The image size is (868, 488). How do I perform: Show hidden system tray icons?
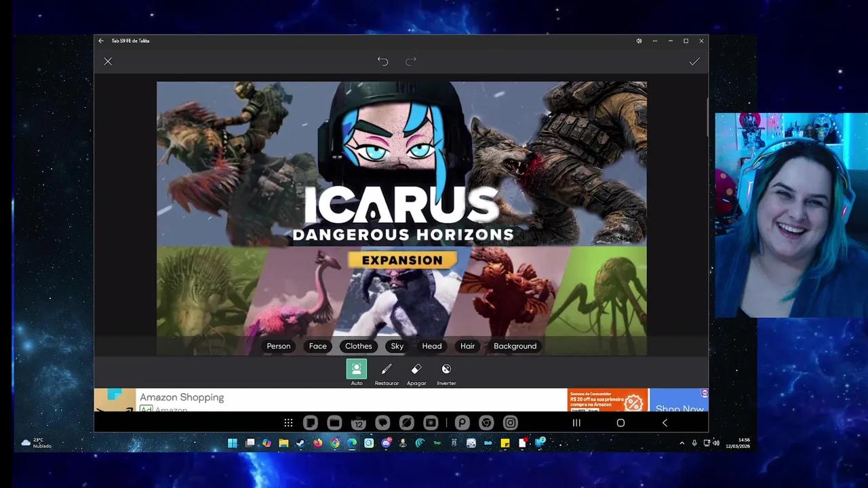[x=682, y=443]
